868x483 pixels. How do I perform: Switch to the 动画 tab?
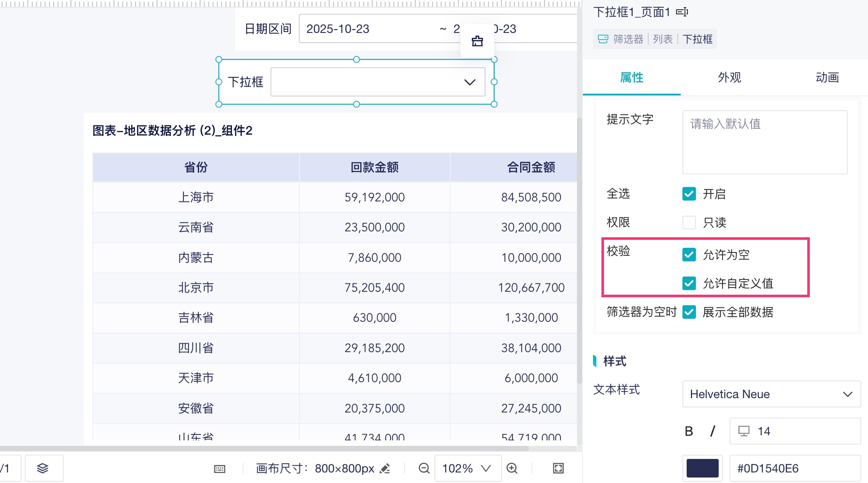(x=827, y=77)
